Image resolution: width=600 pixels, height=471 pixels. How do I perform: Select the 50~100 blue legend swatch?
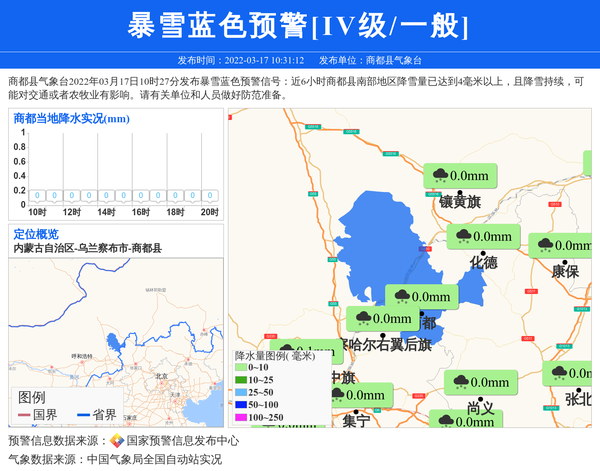[x=241, y=405]
